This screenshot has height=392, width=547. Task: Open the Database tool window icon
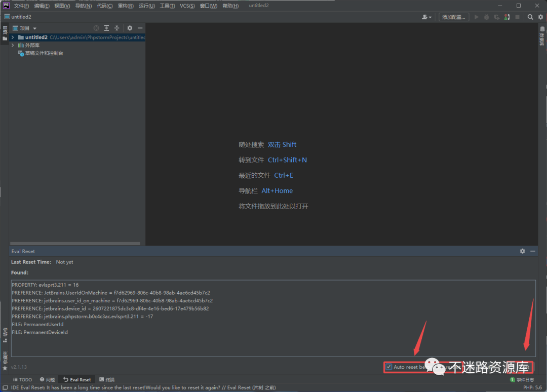click(x=542, y=35)
